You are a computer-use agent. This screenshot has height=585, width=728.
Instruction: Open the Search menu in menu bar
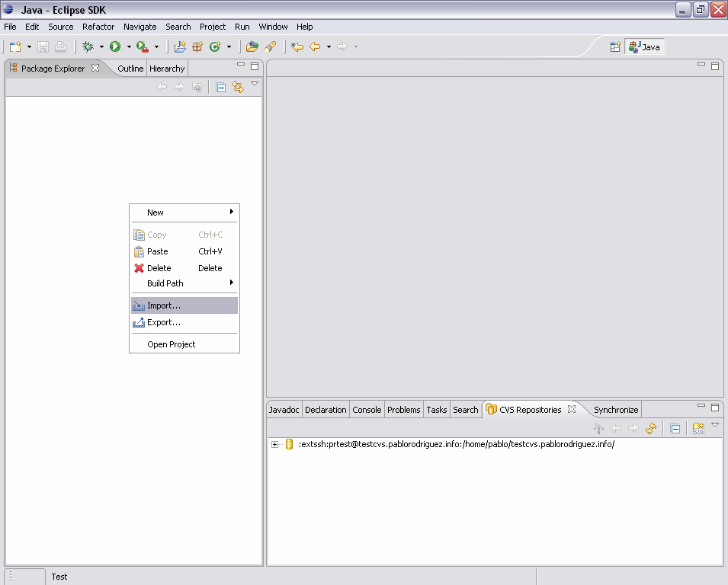point(178,27)
